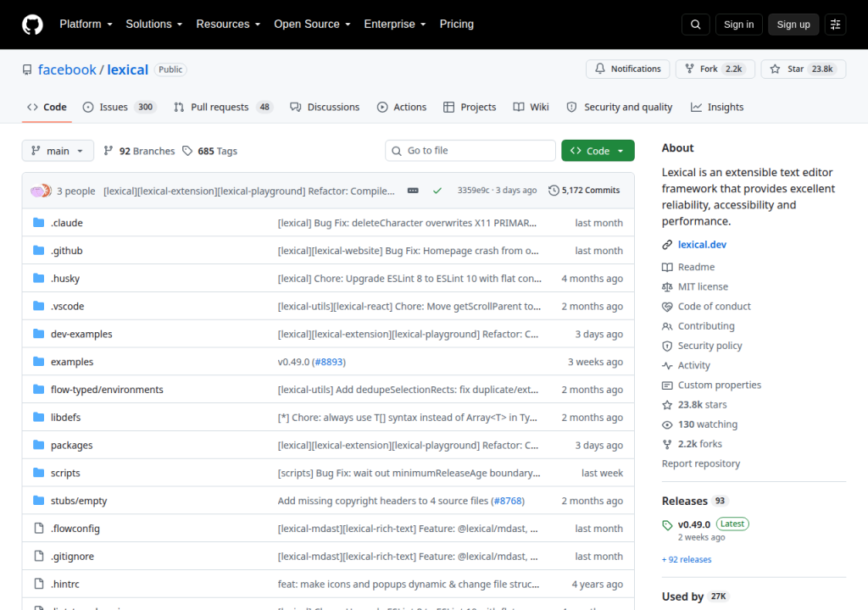
Task: Open the #8768 pull request link
Action: pyautogui.click(x=508, y=501)
